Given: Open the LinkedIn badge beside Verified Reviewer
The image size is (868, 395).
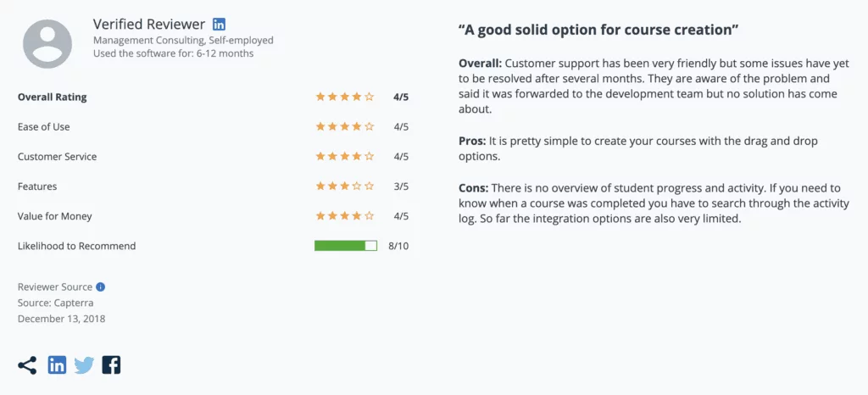Looking at the screenshot, I should 220,25.
